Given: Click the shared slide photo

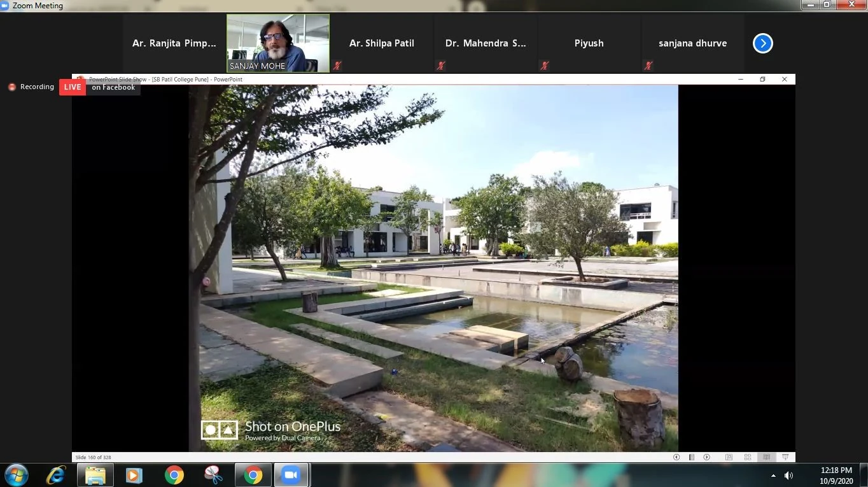Looking at the screenshot, I should point(433,268).
